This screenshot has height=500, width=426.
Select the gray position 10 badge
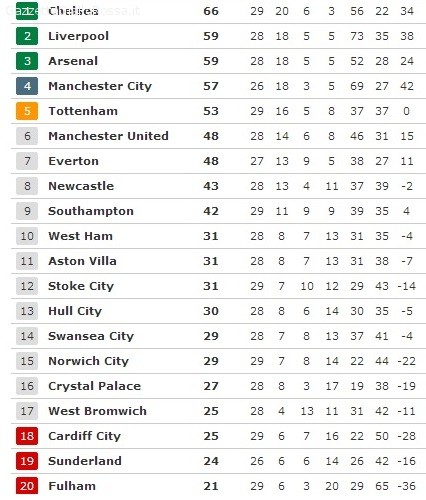pyautogui.click(x=27, y=236)
